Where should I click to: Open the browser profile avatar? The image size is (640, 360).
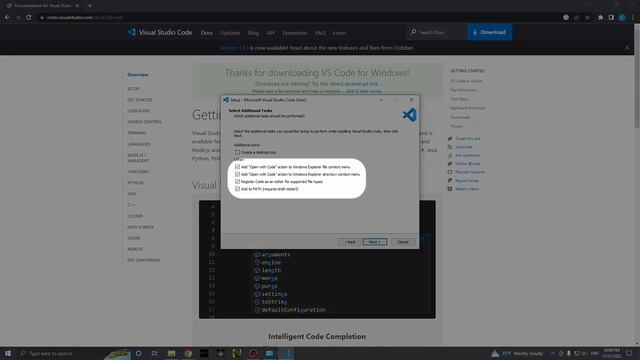tap(622, 18)
